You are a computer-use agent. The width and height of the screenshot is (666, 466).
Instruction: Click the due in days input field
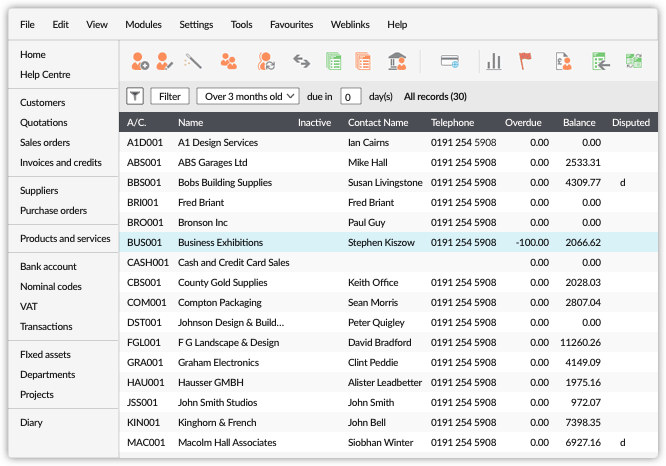(x=351, y=97)
